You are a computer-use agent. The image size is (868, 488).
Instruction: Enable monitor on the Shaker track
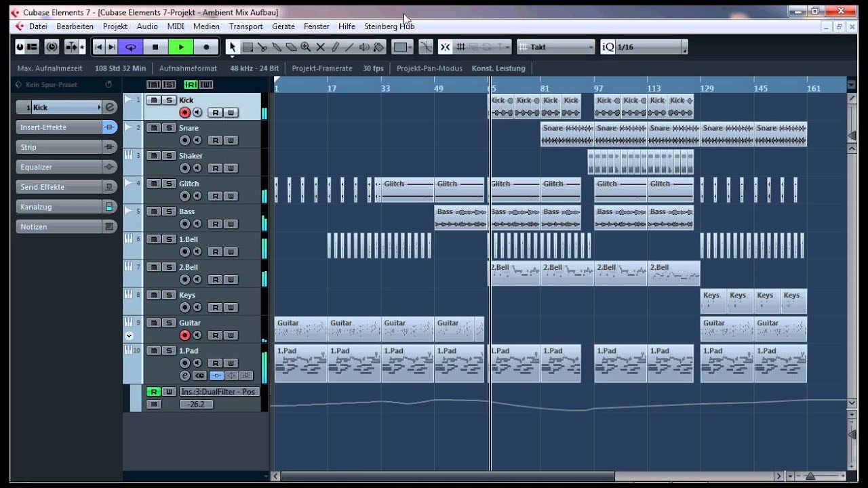tap(197, 168)
